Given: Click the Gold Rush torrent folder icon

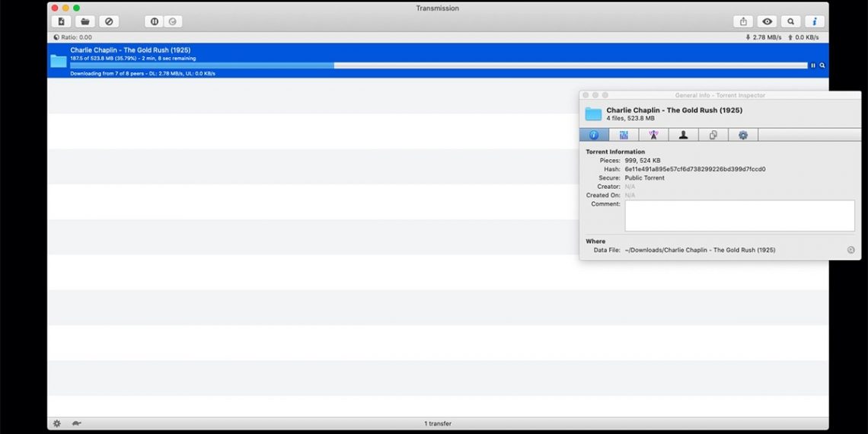Looking at the screenshot, I should pos(58,61).
